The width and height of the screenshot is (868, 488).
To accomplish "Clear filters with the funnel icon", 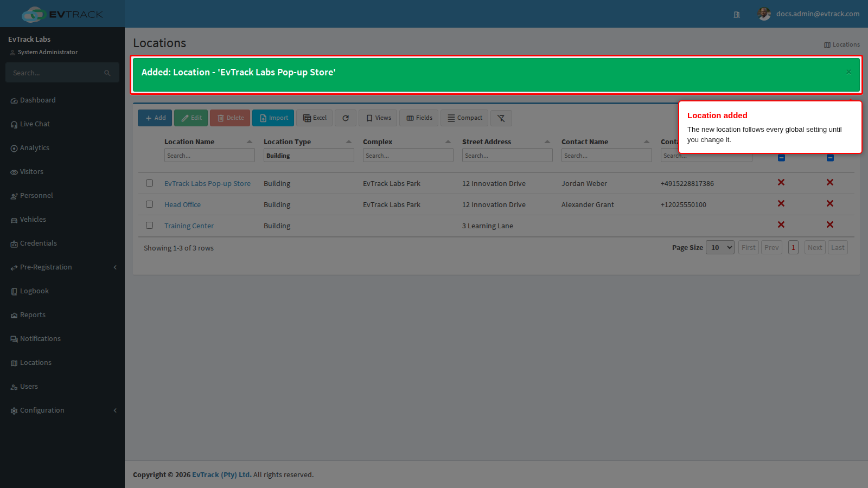I will point(501,118).
